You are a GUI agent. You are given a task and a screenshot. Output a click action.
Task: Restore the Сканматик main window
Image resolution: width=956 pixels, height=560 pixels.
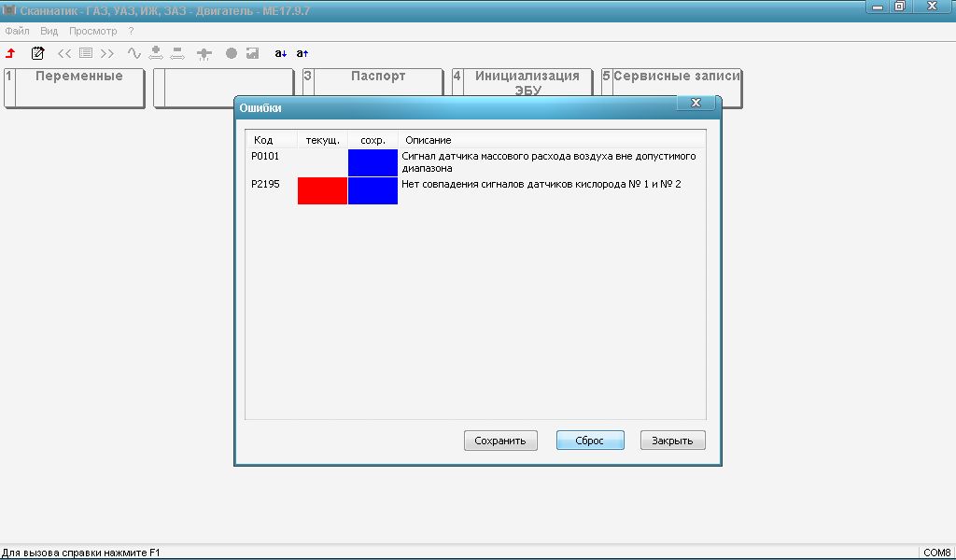click(x=899, y=7)
